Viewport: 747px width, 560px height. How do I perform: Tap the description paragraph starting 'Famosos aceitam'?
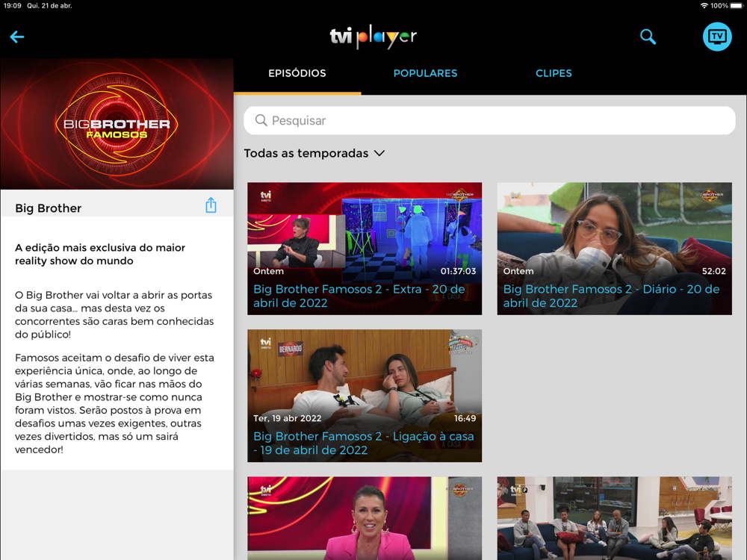click(x=114, y=403)
